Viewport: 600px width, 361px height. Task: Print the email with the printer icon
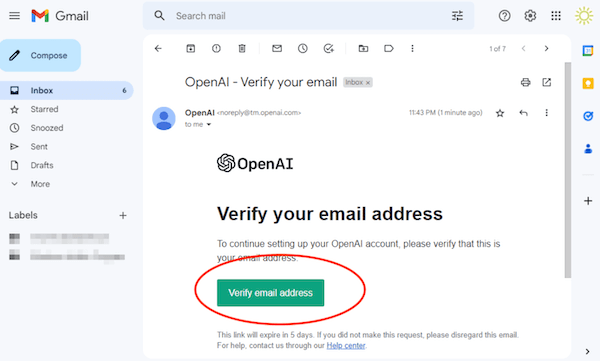(525, 82)
